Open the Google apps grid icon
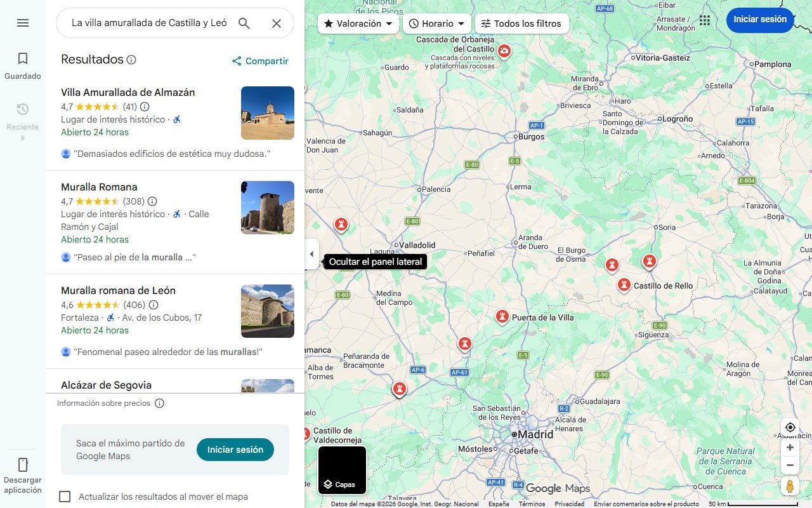812x508 pixels. point(705,20)
